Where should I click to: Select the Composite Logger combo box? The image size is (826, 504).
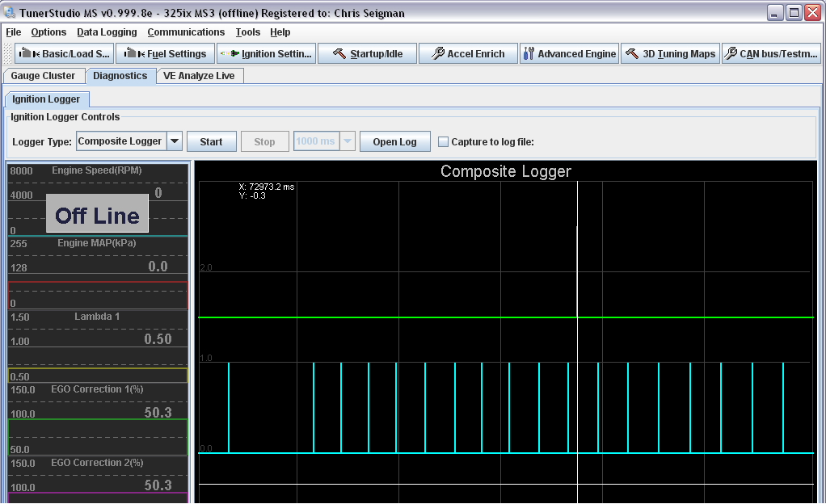tap(122, 141)
